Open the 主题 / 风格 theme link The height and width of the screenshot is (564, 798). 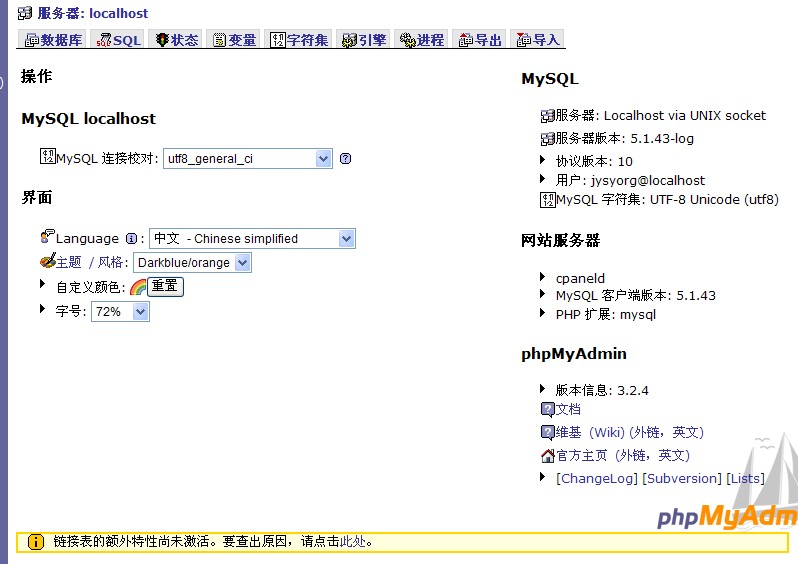pos(90,262)
